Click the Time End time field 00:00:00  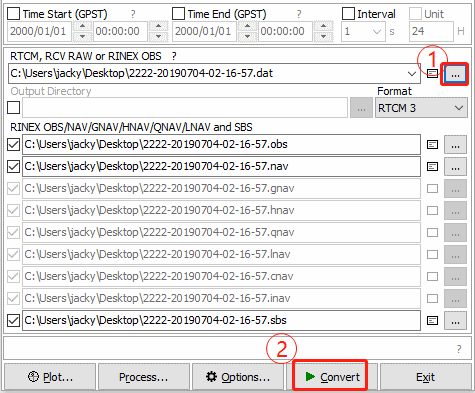[x=285, y=31]
